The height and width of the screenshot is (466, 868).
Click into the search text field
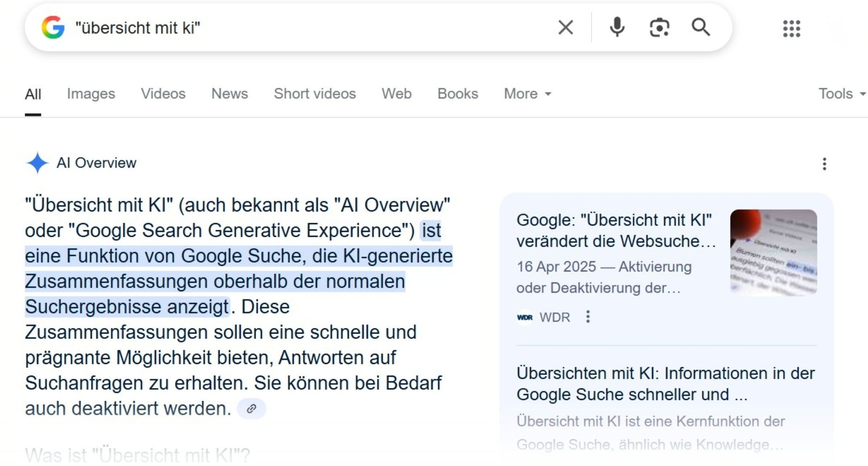(300, 27)
